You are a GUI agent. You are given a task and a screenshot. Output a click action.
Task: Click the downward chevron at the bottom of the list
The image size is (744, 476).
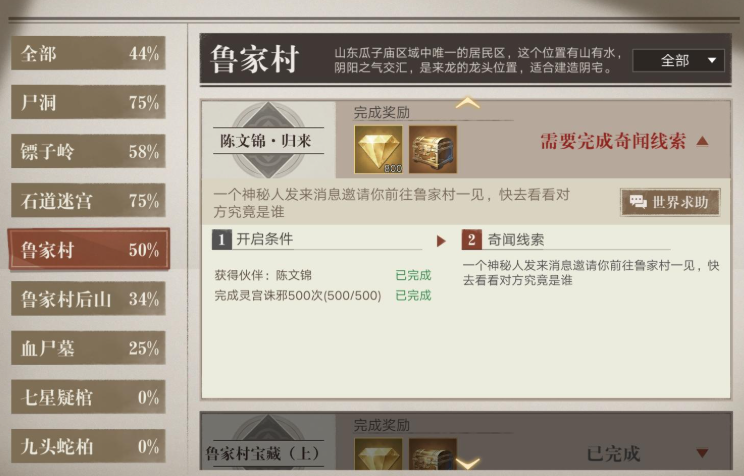(468, 463)
